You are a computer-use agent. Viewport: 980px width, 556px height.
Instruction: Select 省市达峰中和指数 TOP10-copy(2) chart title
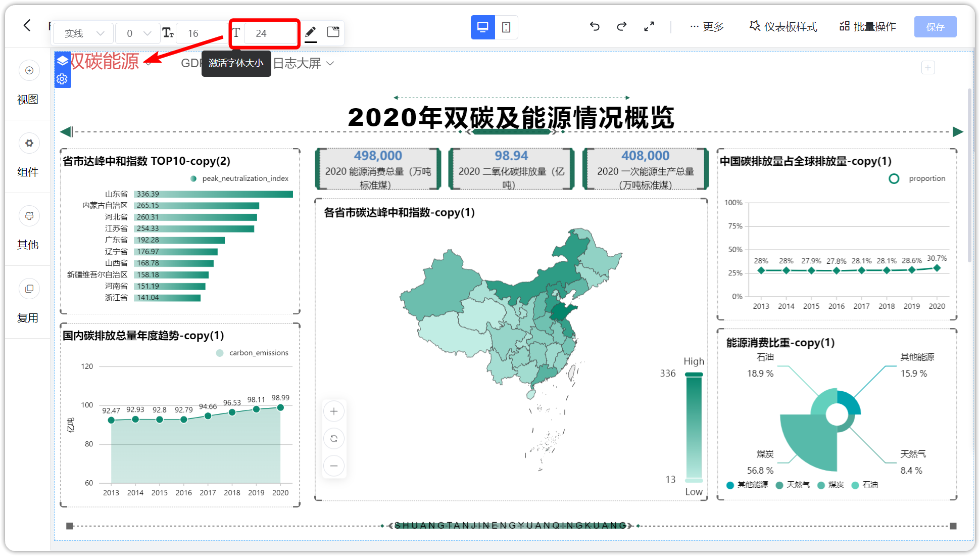coord(146,161)
